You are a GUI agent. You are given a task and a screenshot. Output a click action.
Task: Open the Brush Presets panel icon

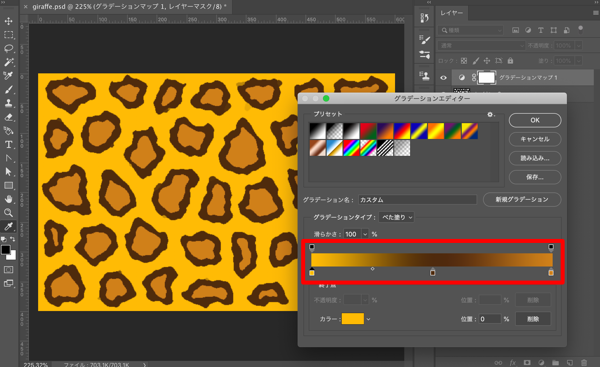pyautogui.click(x=424, y=55)
